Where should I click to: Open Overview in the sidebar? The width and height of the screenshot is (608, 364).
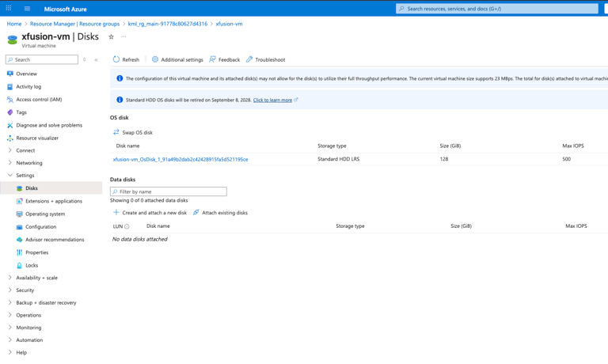click(26, 74)
